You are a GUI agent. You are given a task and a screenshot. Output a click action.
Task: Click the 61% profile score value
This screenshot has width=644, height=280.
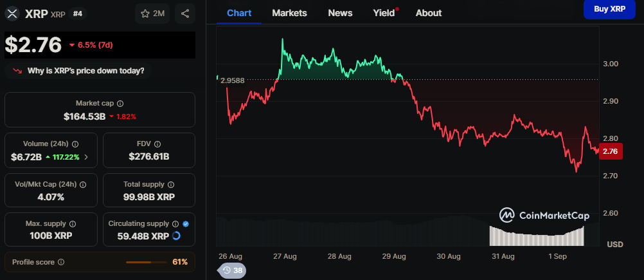181,262
